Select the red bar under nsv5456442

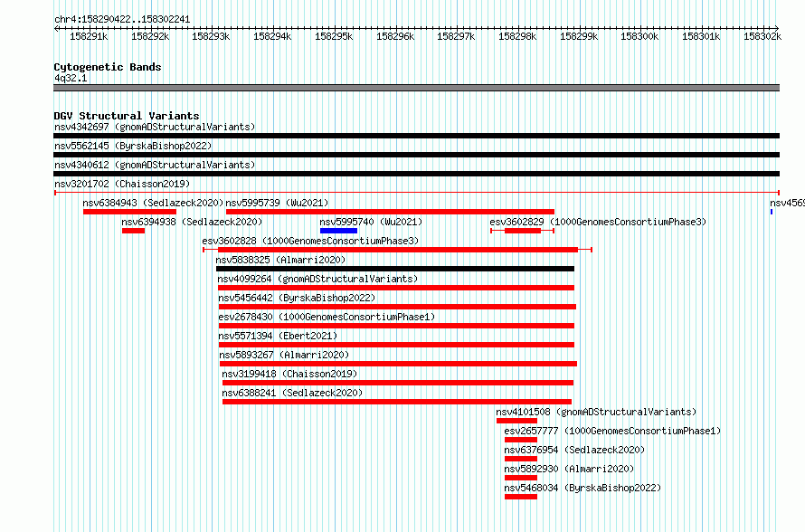tap(397, 307)
